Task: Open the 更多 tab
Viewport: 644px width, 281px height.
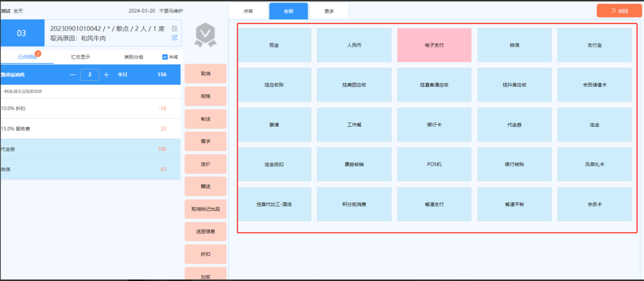Action: [329, 11]
